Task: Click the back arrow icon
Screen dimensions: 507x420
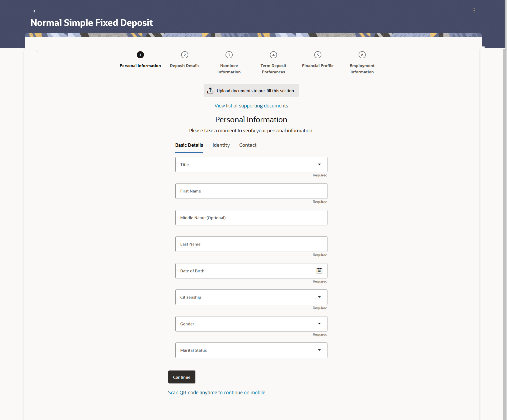Action: coord(36,11)
